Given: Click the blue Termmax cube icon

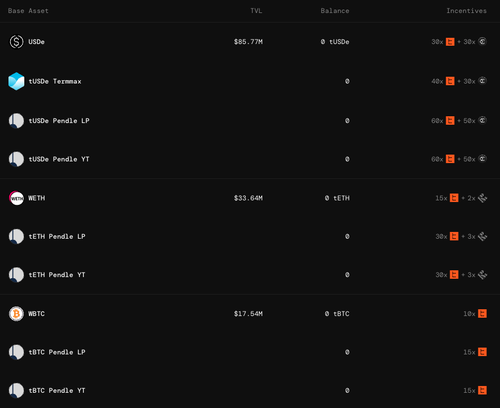Looking at the screenshot, I should 16,81.
